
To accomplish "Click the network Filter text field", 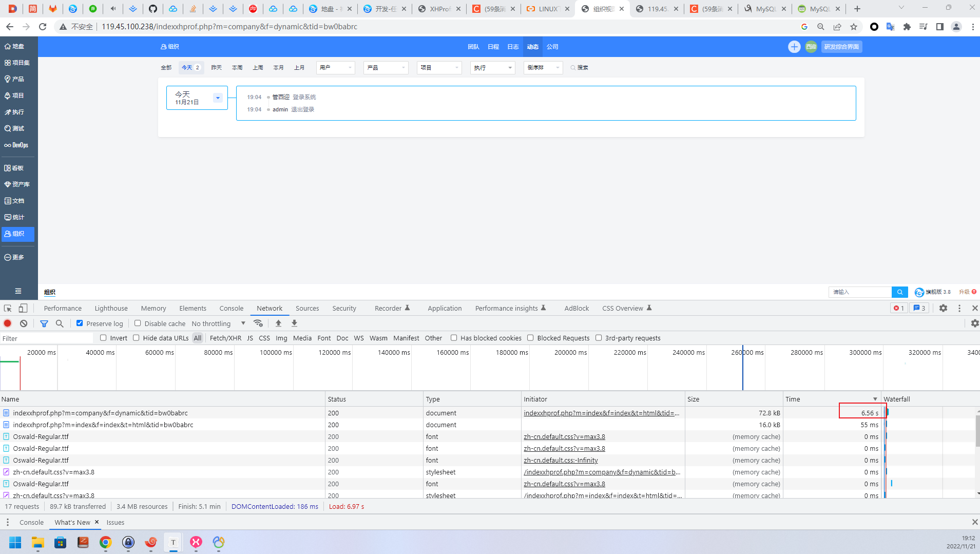I will point(46,338).
